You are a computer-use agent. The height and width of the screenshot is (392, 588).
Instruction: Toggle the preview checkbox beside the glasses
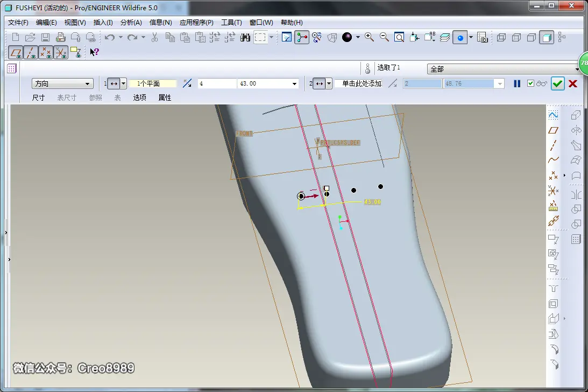[530, 83]
